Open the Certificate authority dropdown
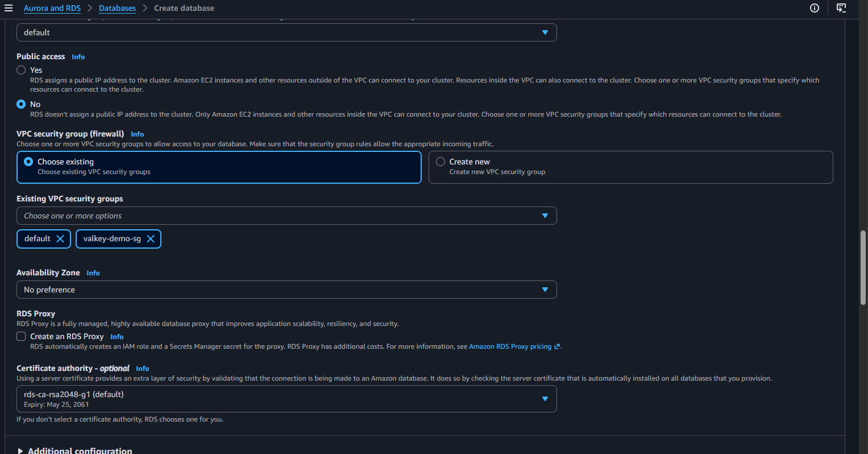The height and width of the screenshot is (454, 868). tap(286, 399)
